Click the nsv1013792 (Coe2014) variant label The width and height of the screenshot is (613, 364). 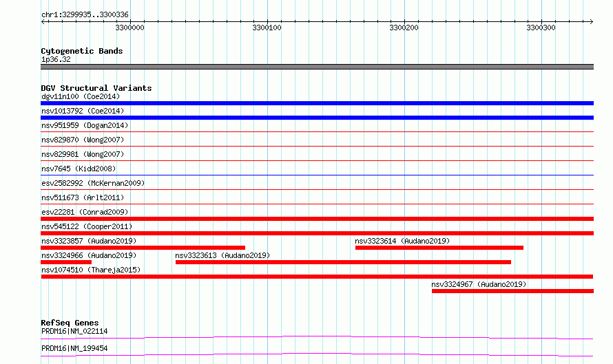pyautogui.click(x=83, y=111)
